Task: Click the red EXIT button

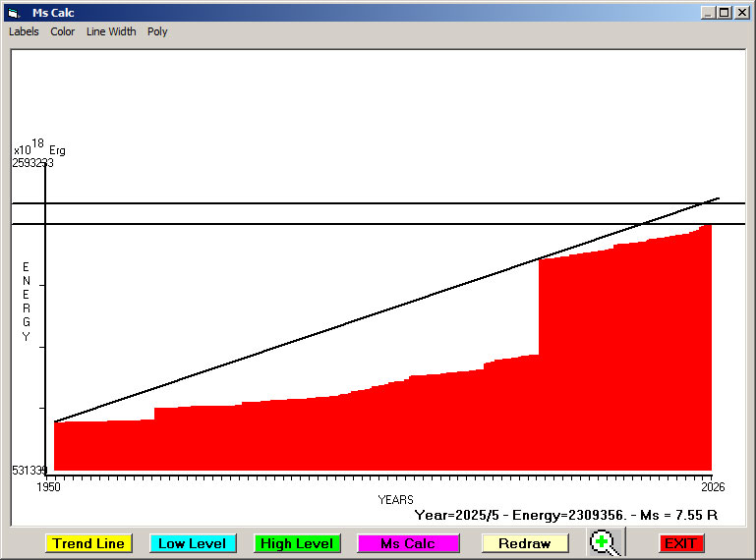Action: (x=680, y=543)
